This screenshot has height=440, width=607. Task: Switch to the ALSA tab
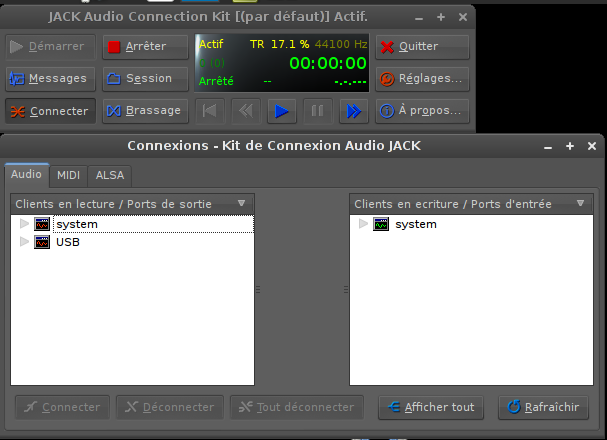tap(110, 175)
